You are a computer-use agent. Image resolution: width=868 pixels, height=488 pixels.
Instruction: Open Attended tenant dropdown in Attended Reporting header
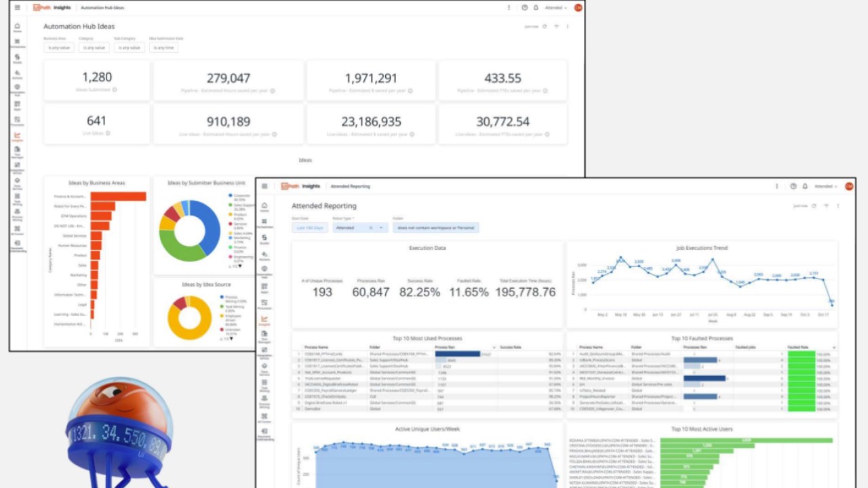[x=826, y=186]
